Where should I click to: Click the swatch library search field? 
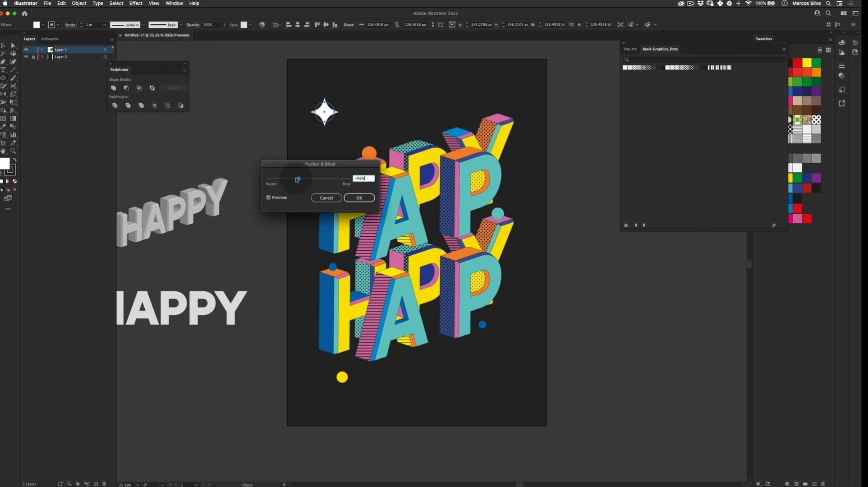pyautogui.click(x=703, y=60)
